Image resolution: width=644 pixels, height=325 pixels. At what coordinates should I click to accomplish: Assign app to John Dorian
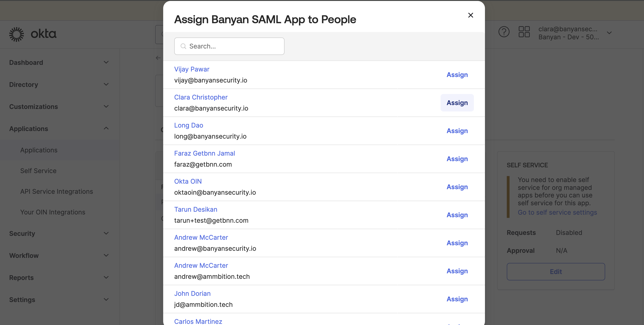click(x=457, y=299)
